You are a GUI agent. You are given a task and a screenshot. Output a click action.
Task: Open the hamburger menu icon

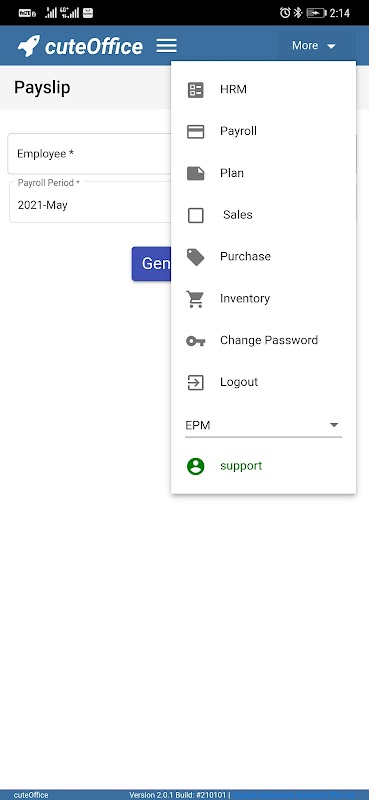coord(166,46)
